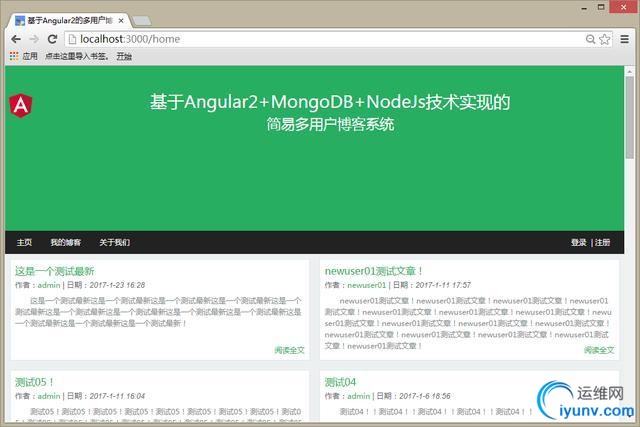Open the 主页 navigation item
The width and height of the screenshot is (640, 427).
click(24, 242)
